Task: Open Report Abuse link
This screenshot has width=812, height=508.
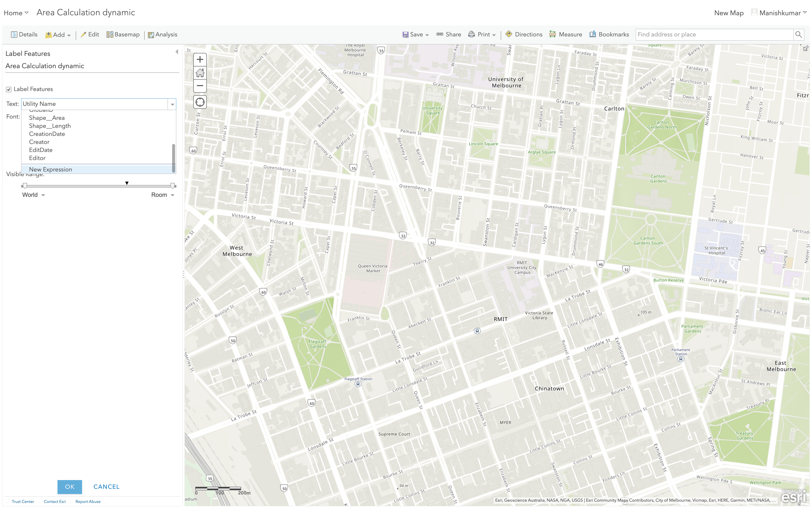Action: [88, 501]
